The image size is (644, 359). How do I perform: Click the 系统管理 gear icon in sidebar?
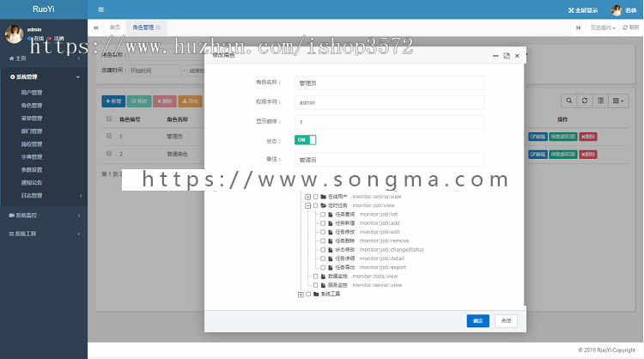[x=12, y=76]
